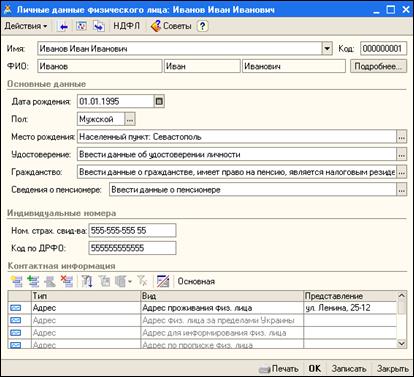Click the Представление column header

[350, 296]
